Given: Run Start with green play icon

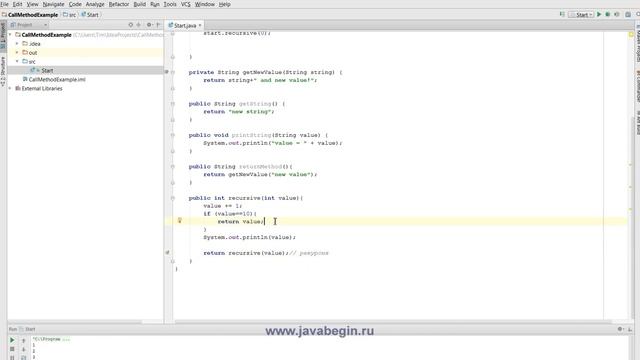Looking at the screenshot, I should click(x=599, y=14).
